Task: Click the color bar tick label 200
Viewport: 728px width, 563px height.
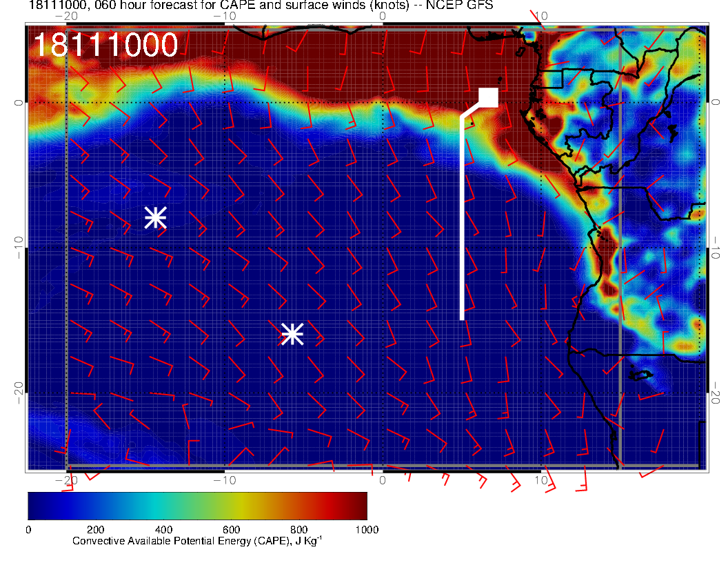Action: (x=96, y=530)
